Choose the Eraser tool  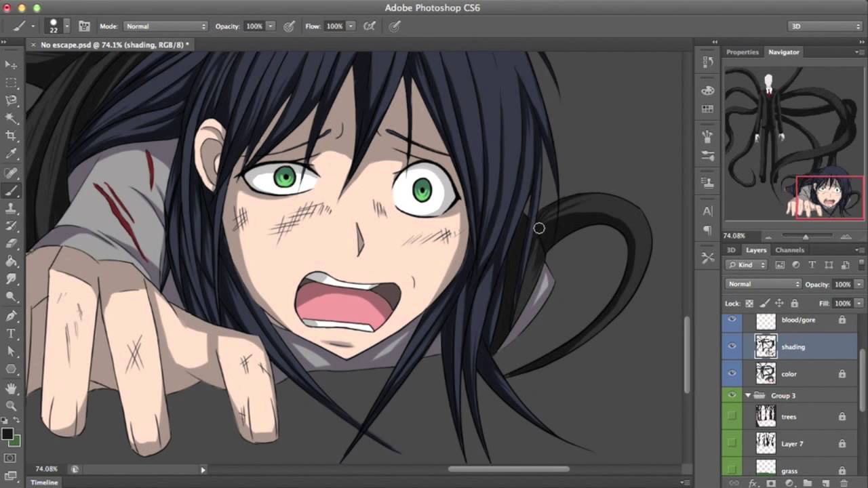[x=11, y=244]
